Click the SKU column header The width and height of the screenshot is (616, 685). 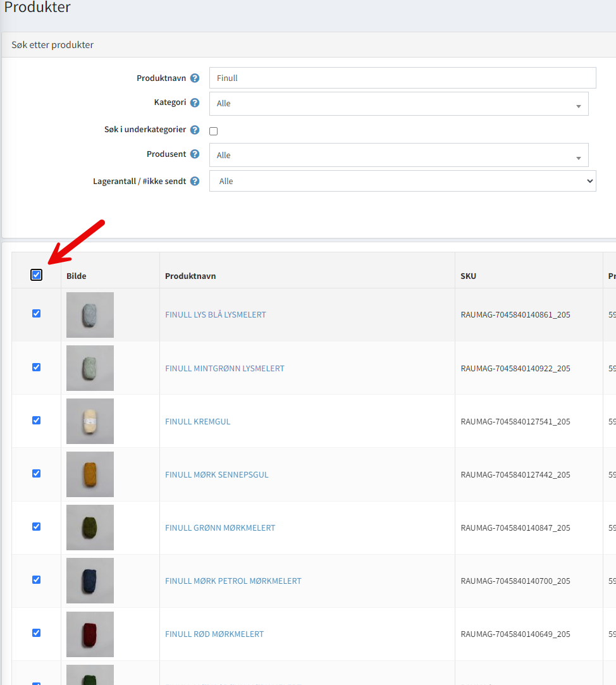pos(468,276)
